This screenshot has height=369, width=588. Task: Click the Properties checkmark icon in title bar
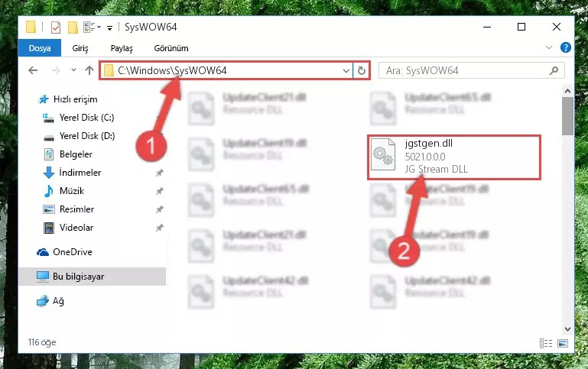pyautogui.click(x=56, y=28)
